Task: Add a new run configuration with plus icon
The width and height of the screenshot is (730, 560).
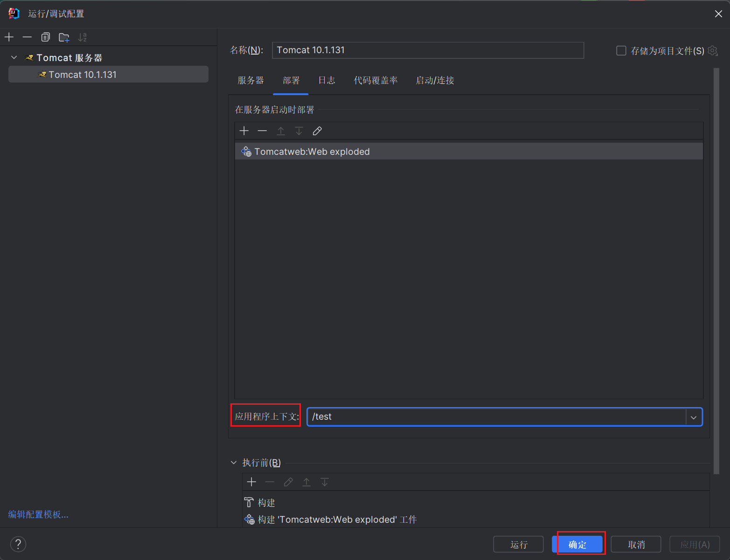Action: point(9,37)
